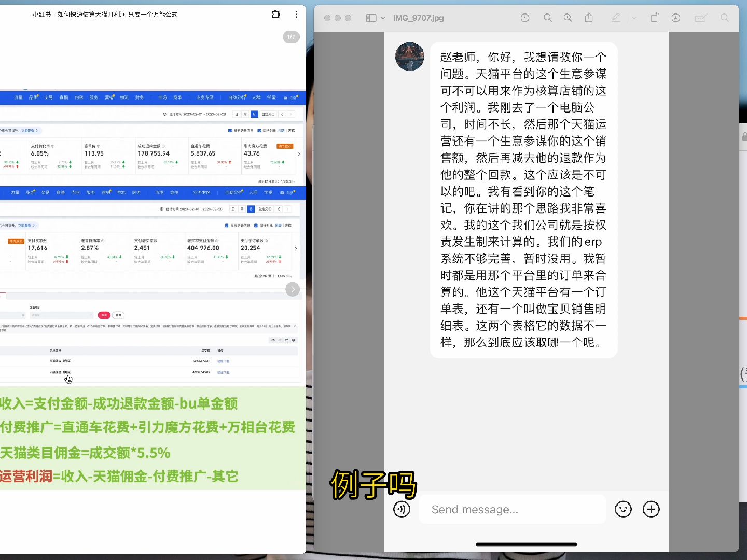
Task: Open 财务 tab in upper navigation bar
Action: 140,97
